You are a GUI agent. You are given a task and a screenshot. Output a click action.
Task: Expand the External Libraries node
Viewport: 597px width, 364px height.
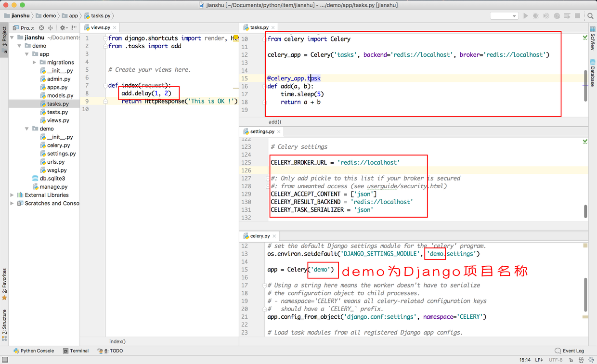(12, 195)
